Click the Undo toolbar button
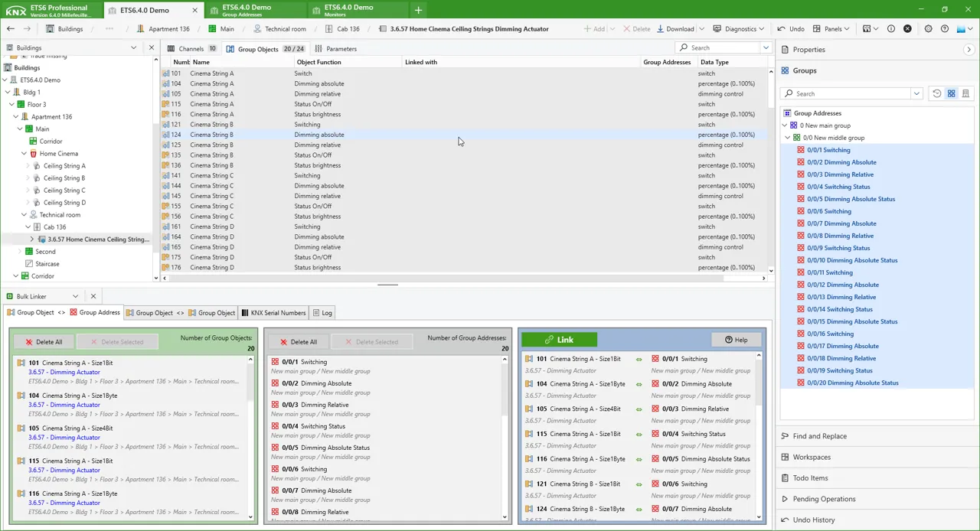980x531 pixels. point(791,28)
